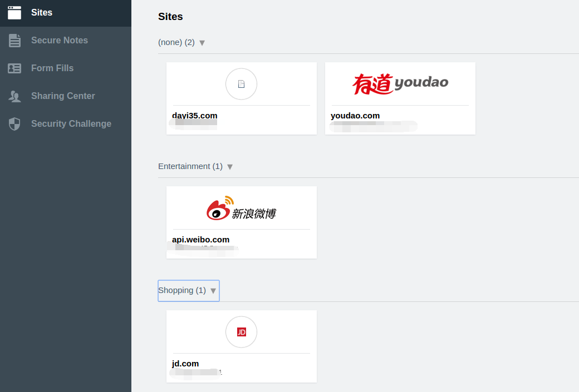The height and width of the screenshot is (392, 579).
Task: Open the Secure Notes section
Action: click(x=60, y=40)
